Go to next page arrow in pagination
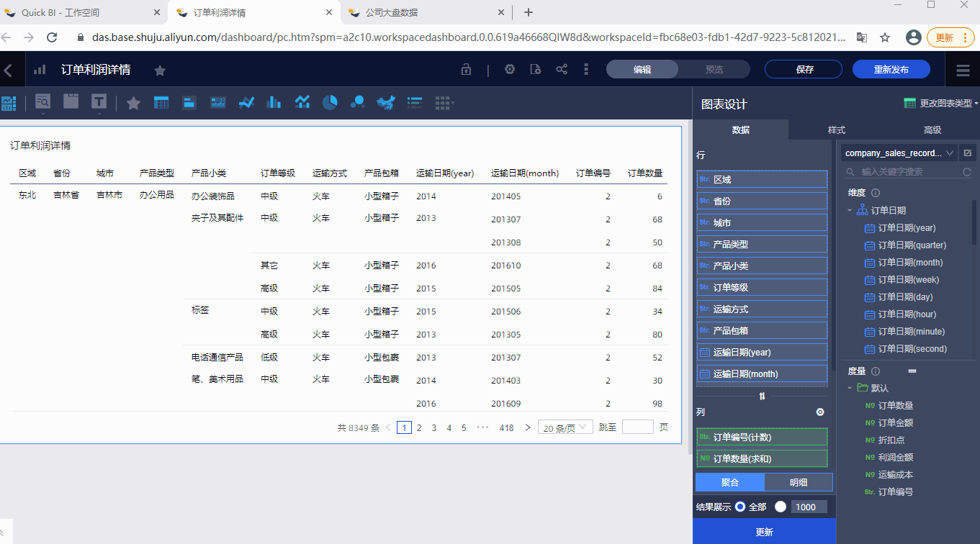Image resolution: width=980 pixels, height=544 pixels. click(528, 427)
